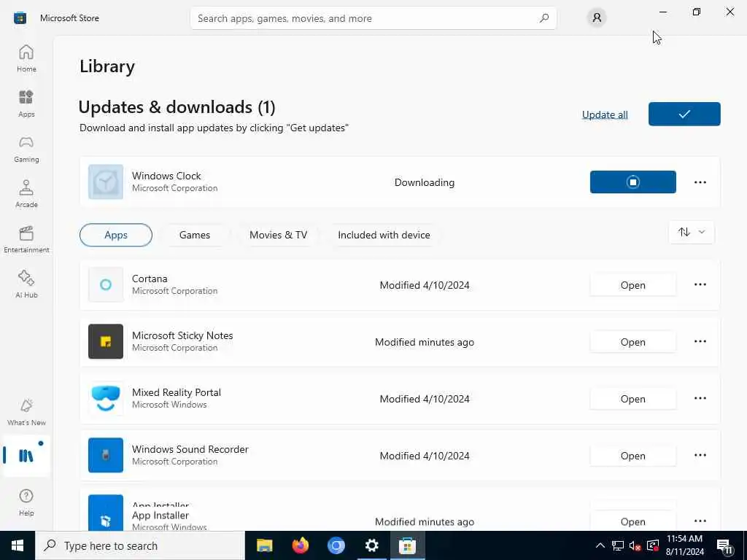Open more options for Windows Sound Recorder

pos(700,455)
